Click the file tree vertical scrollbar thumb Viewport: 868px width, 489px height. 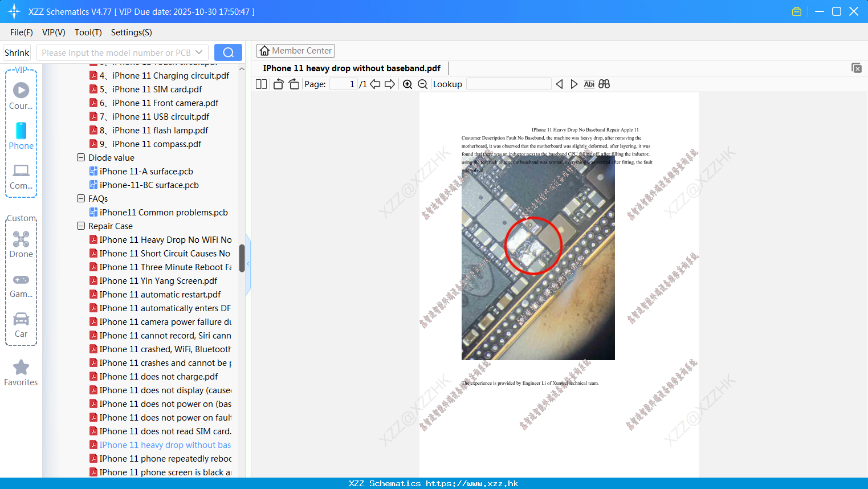point(242,258)
